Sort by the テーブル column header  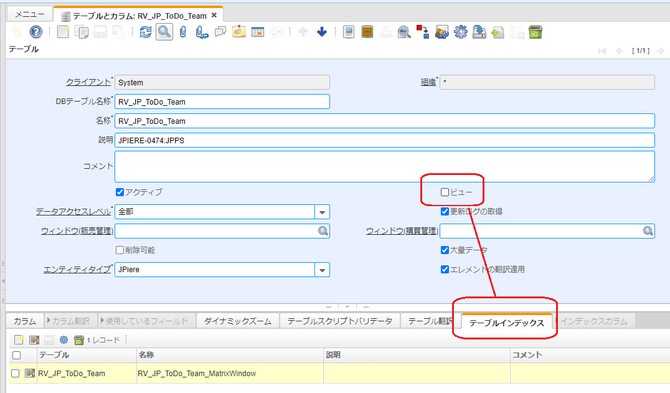tap(86, 355)
